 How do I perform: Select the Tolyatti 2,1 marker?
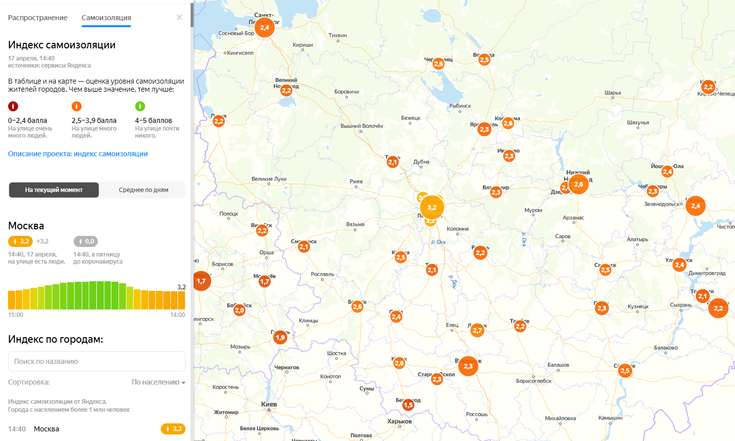click(x=702, y=296)
